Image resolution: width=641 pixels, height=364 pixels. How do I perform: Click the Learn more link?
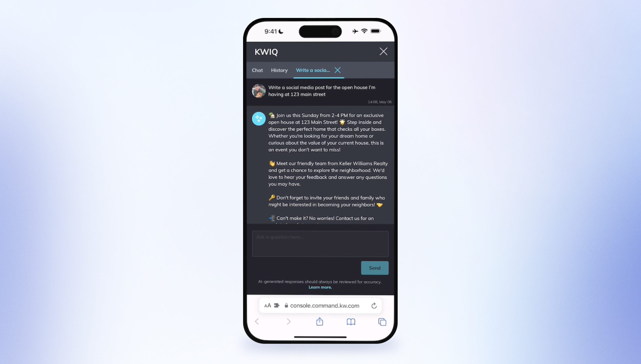point(320,287)
